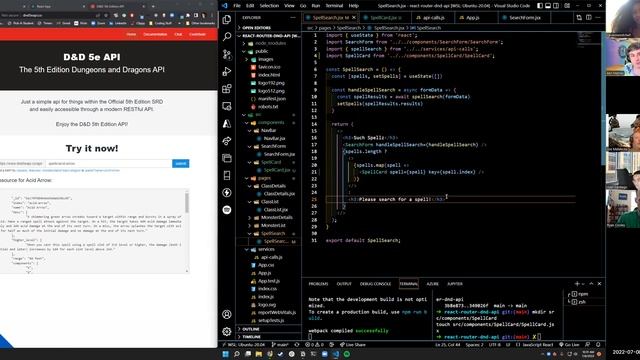Click the split editor icon
Image resolution: width=640 pixels, height=360 pixels.
click(589, 18)
